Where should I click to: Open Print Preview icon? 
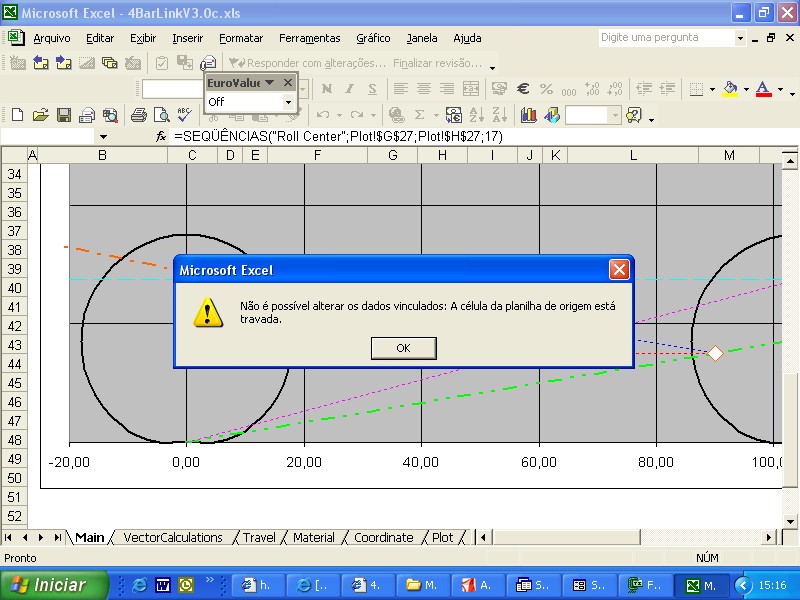(x=162, y=115)
